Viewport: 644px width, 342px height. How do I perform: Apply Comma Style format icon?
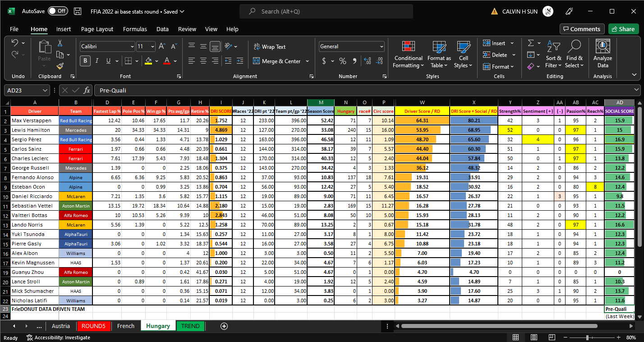click(x=354, y=61)
